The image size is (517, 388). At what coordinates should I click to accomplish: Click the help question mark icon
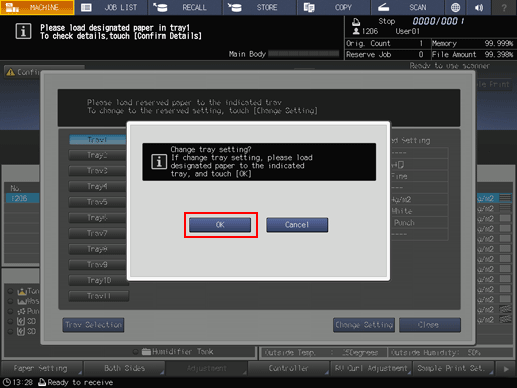pos(504,7)
